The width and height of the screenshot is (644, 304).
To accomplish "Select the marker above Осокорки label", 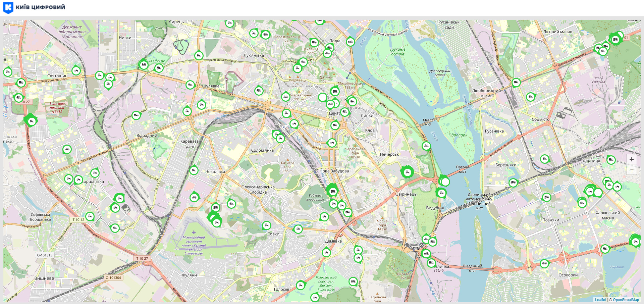I will pyautogui.click(x=544, y=263).
